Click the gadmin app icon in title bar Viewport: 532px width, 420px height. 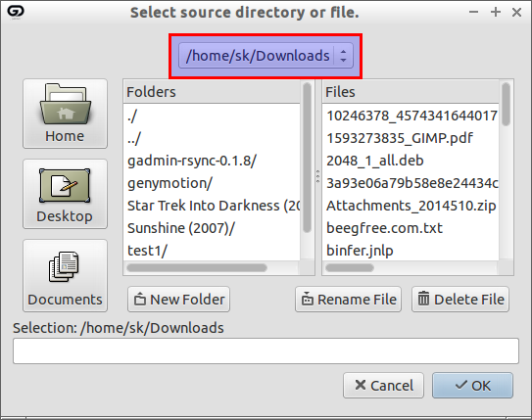coord(16,12)
